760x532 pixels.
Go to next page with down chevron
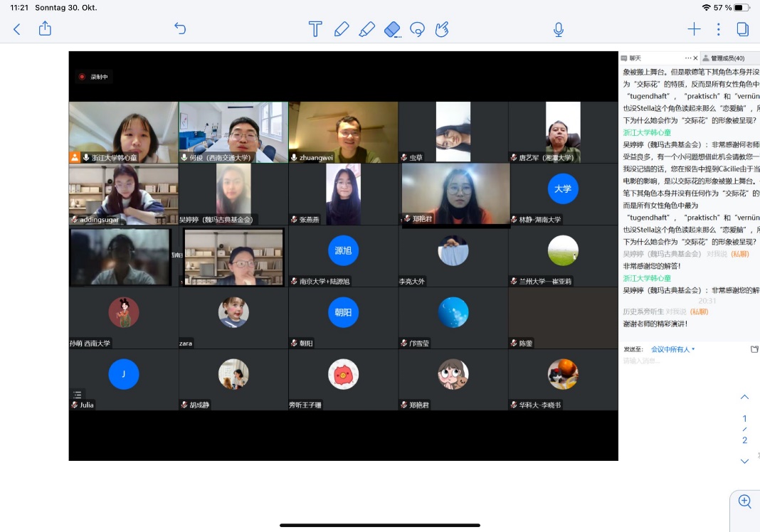[744, 462]
